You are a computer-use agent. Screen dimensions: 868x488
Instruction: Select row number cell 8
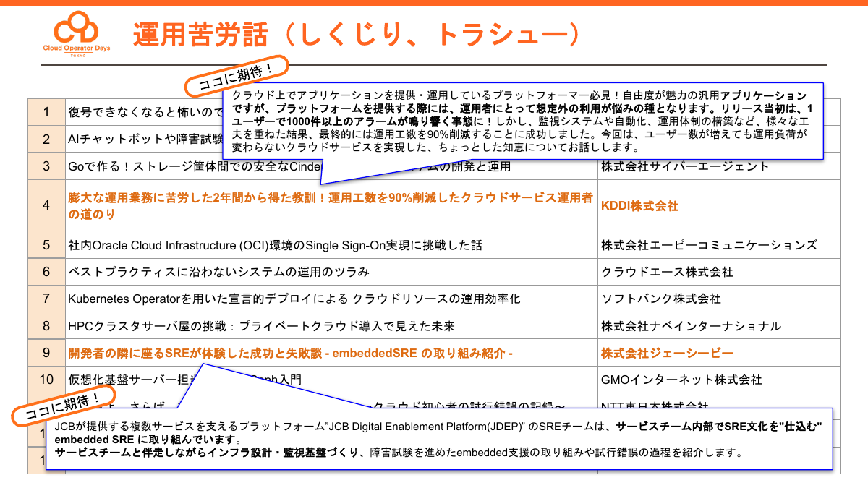coord(46,326)
